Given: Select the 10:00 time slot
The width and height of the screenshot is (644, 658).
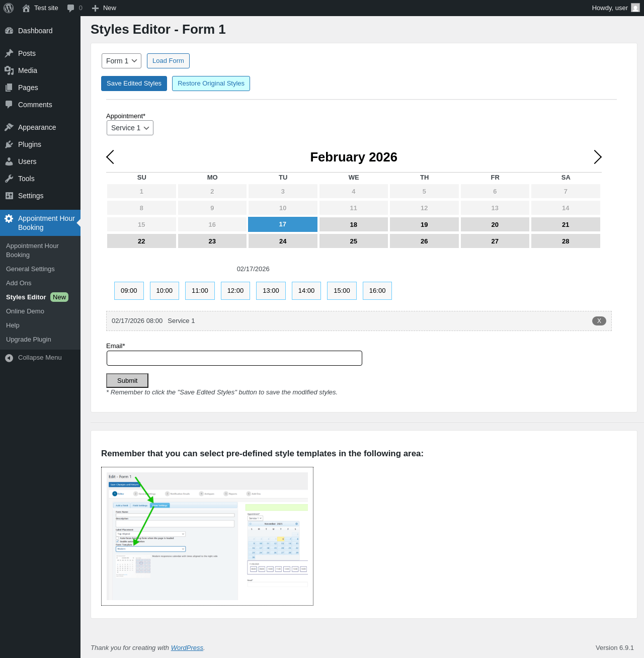Looking at the screenshot, I should (x=165, y=291).
